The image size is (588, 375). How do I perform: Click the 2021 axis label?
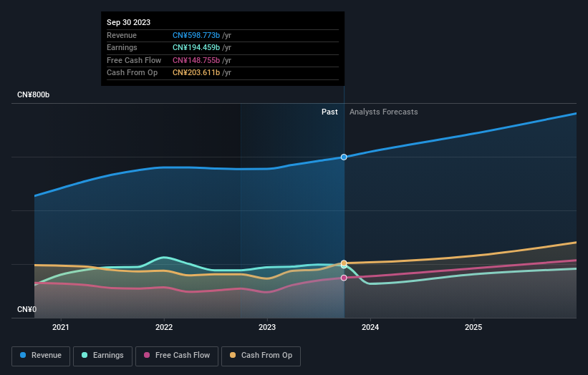[61, 327]
